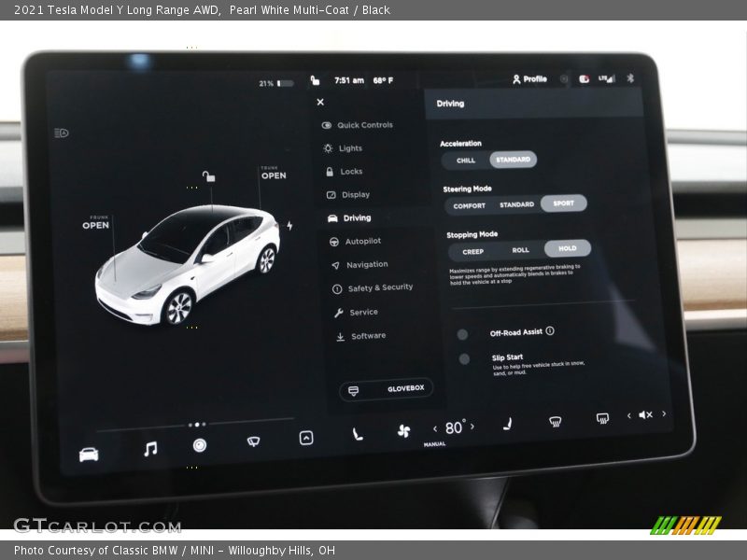The height and width of the screenshot is (560, 747).
Task: Set stopping mode to Hold
Action: point(568,248)
